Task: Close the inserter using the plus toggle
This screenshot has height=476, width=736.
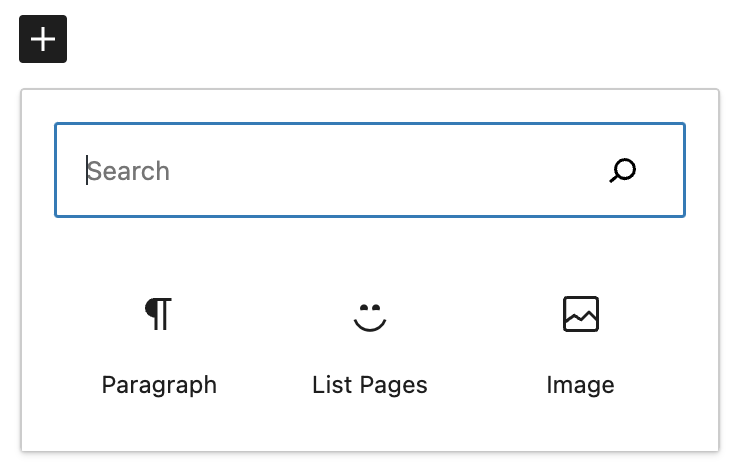Action: (x=43, y=39)
